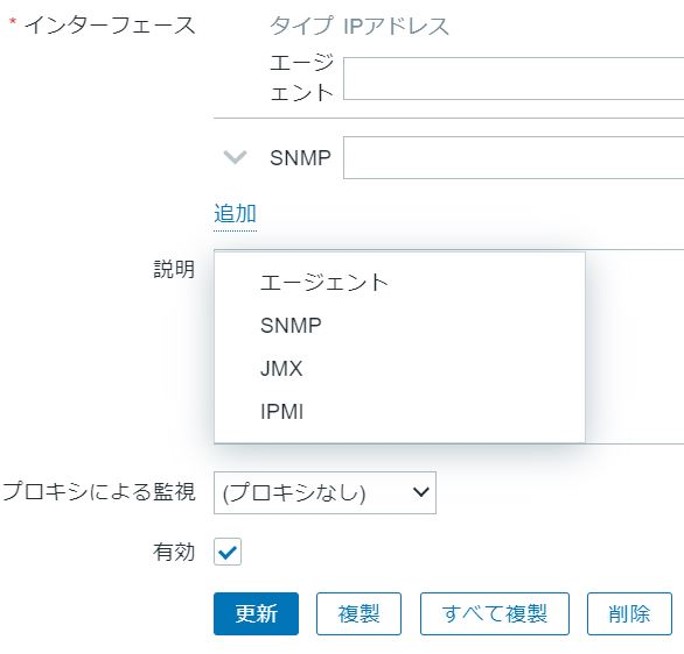Click the タイプ column header text
Image resolution: width=684 pixels, height=654 pixels.
pyautogui.click(x=301, y=25)
